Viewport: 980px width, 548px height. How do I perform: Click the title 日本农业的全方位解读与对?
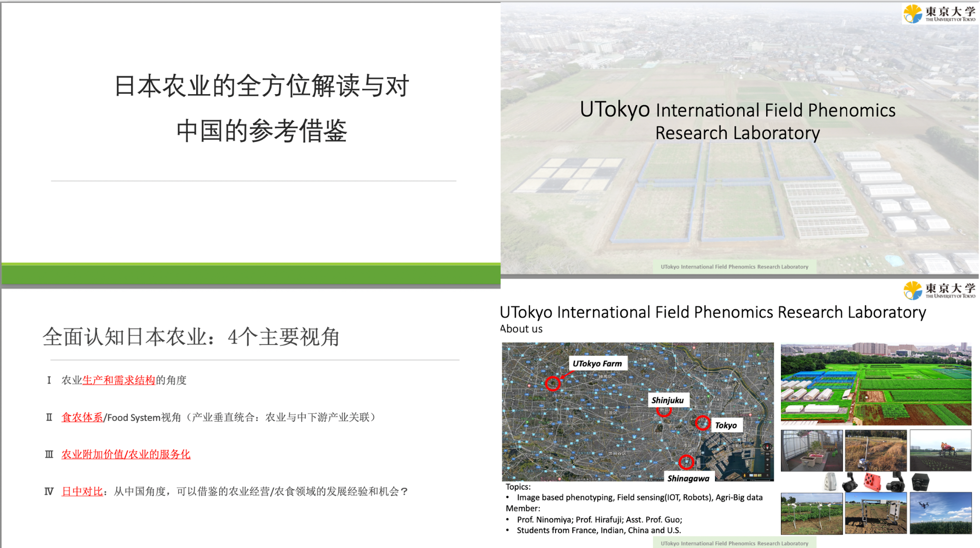[262, 86]
